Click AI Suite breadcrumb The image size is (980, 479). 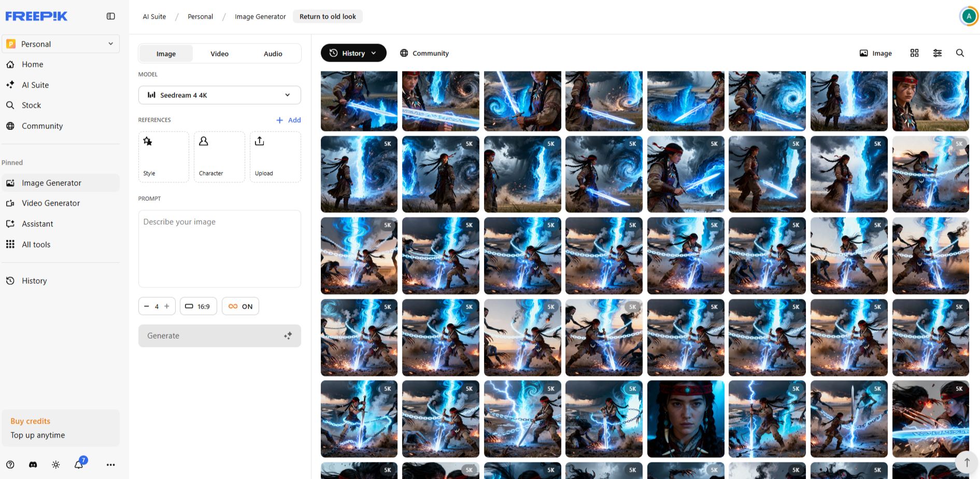[154, 17]
